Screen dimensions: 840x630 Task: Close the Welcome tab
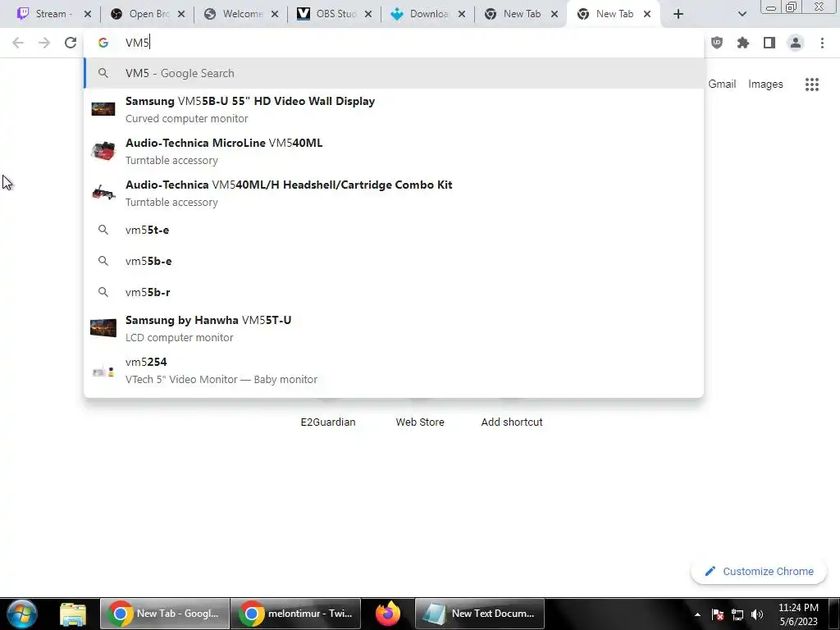[275, 14]
